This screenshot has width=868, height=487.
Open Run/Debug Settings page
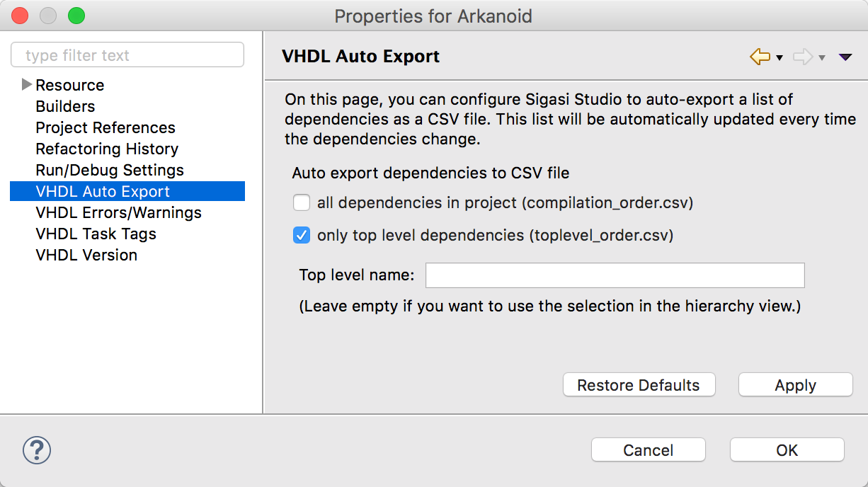point(110,170)
